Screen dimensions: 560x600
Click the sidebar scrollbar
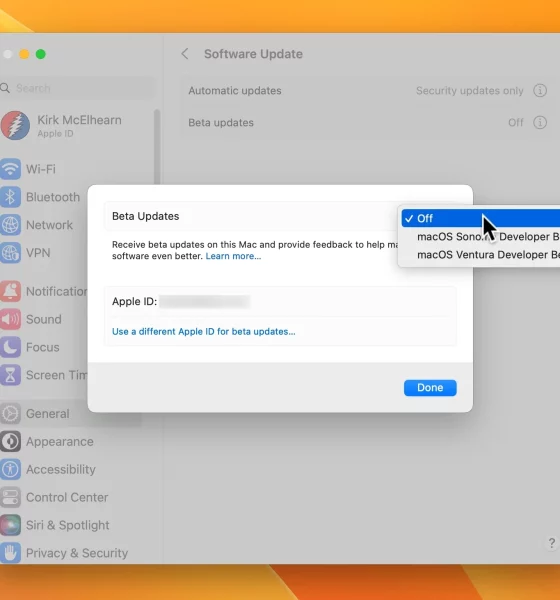157,149
